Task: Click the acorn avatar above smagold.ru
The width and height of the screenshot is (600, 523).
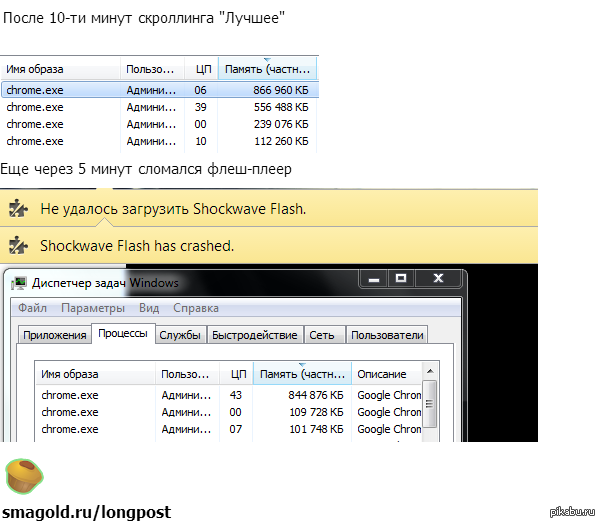Action: [23, 477]
